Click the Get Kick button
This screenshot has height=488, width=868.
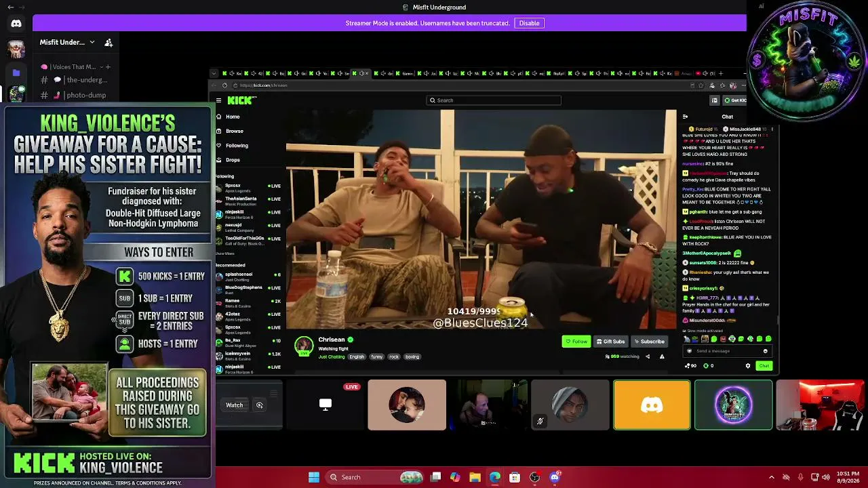coord(735,100)
